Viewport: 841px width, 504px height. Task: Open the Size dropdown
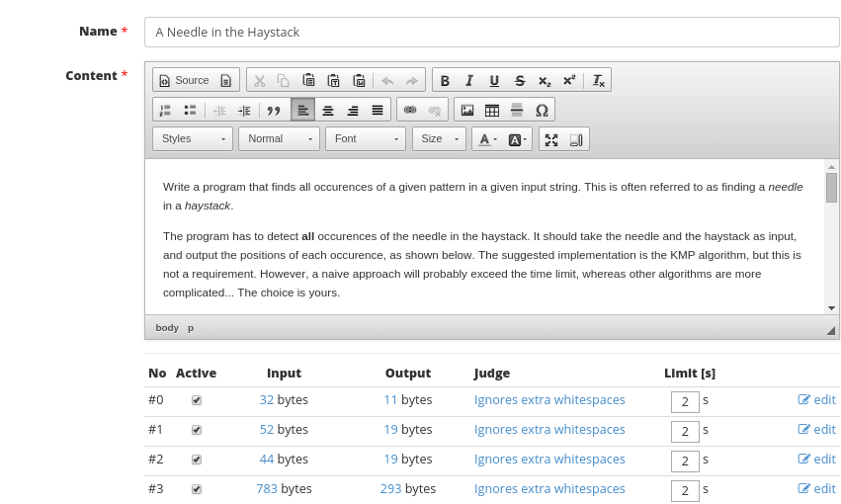tap(439, 139)
